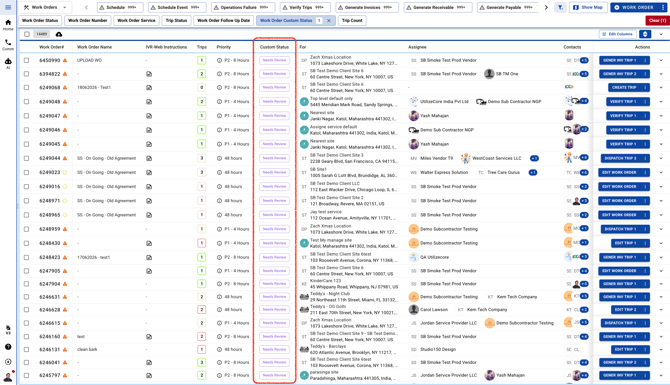
Task: Click the cloud download export icon
Action: tap(59, 34)
